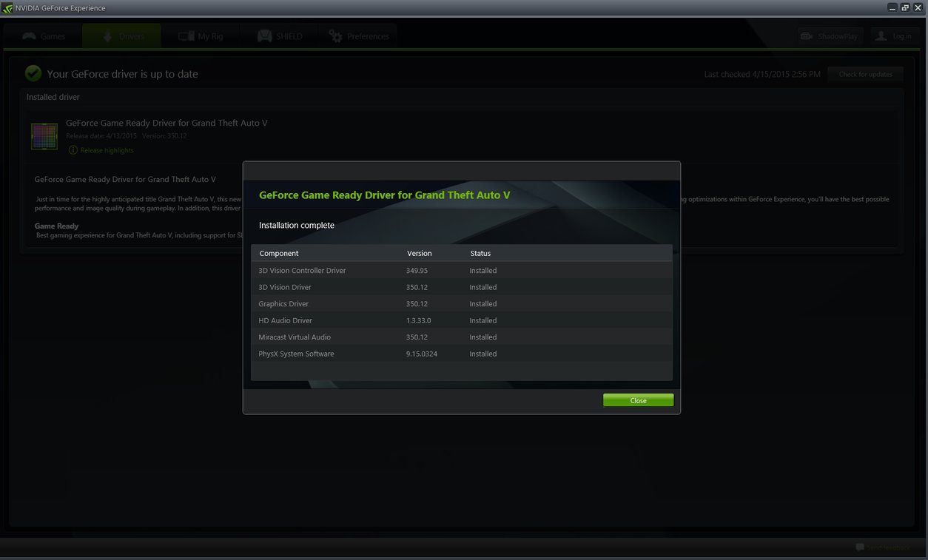Click the Release date and Version 350.12 line

(x=127, y=136)
